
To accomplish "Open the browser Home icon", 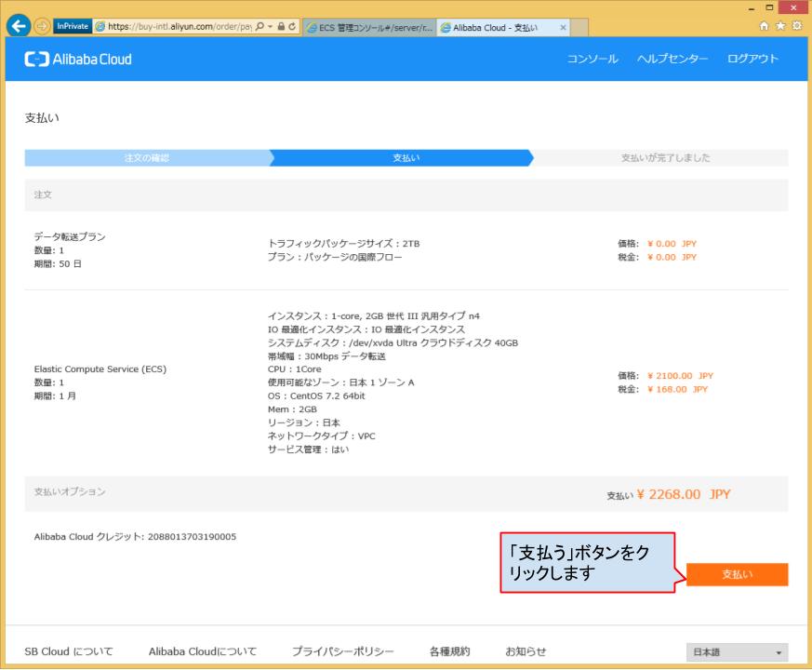I will point(764,25).
